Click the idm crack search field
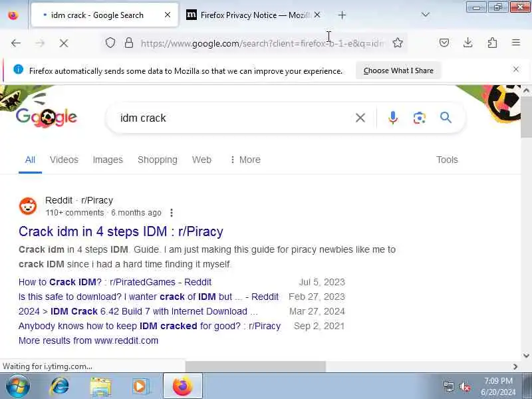 coord(234,118)
